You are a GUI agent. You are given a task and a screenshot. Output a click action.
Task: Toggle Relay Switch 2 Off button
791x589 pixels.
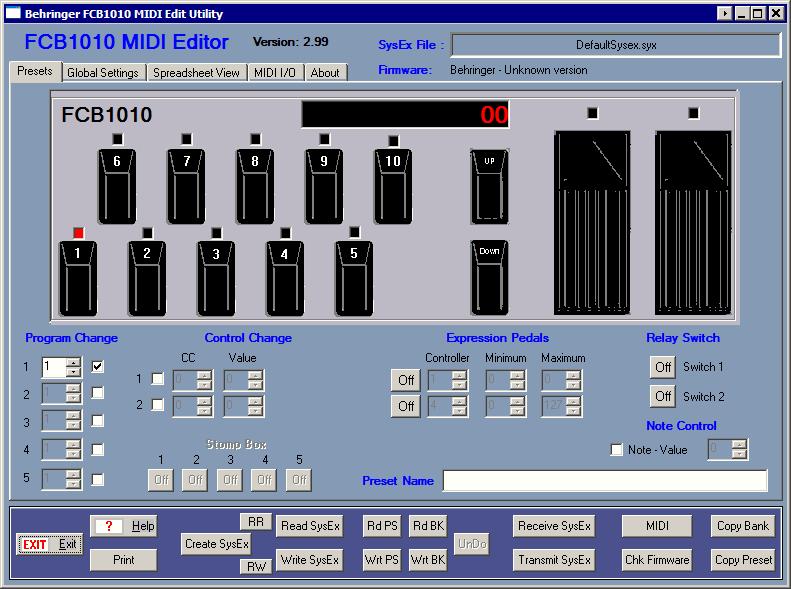pos(663,396)
